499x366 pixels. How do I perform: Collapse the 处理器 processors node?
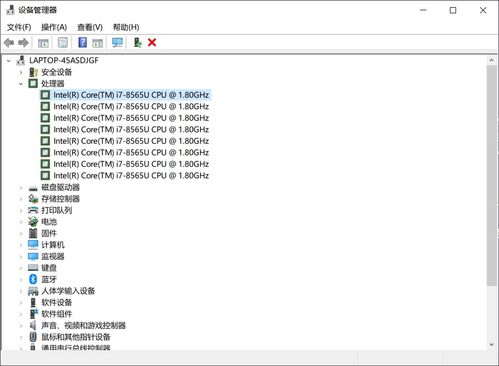pos(21,83)
